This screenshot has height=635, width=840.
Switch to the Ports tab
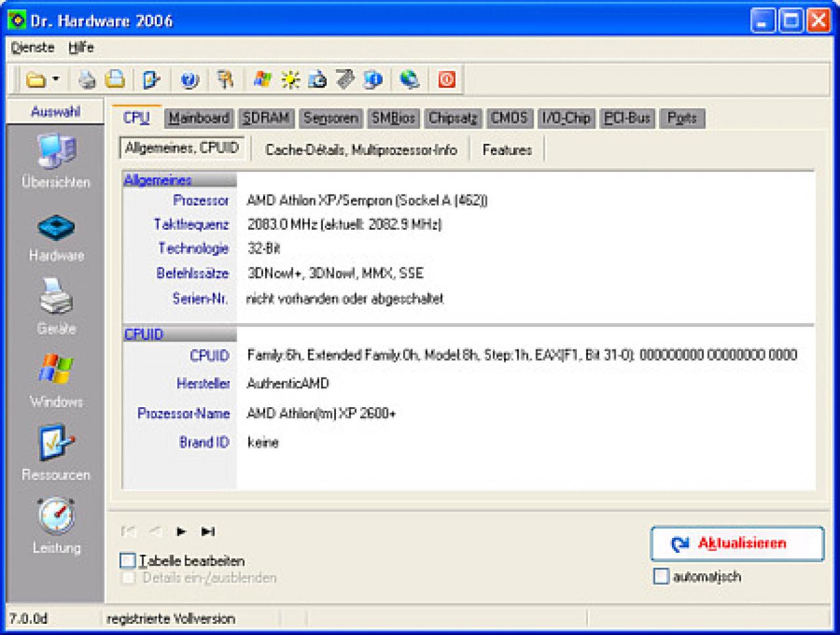pos(682,118)
